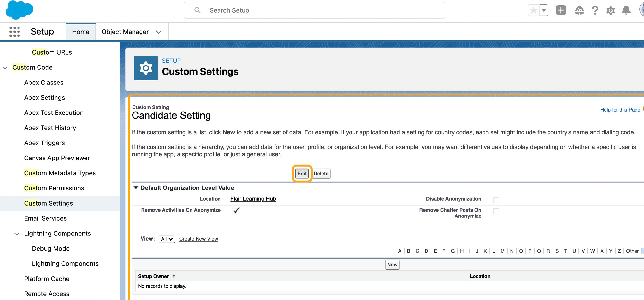Open the favorites list dropdown arrow
This screenshot has height=300, width=644.
tap(543, 10)
